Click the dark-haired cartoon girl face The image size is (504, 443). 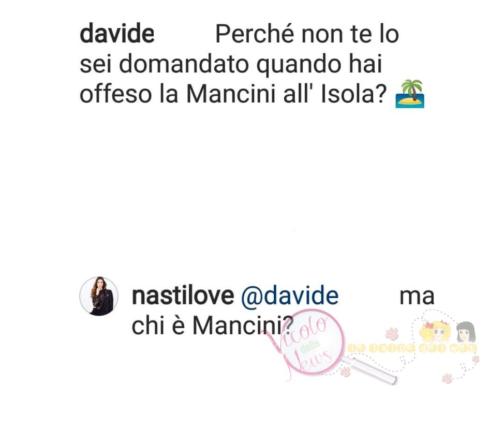click(466, 332)
